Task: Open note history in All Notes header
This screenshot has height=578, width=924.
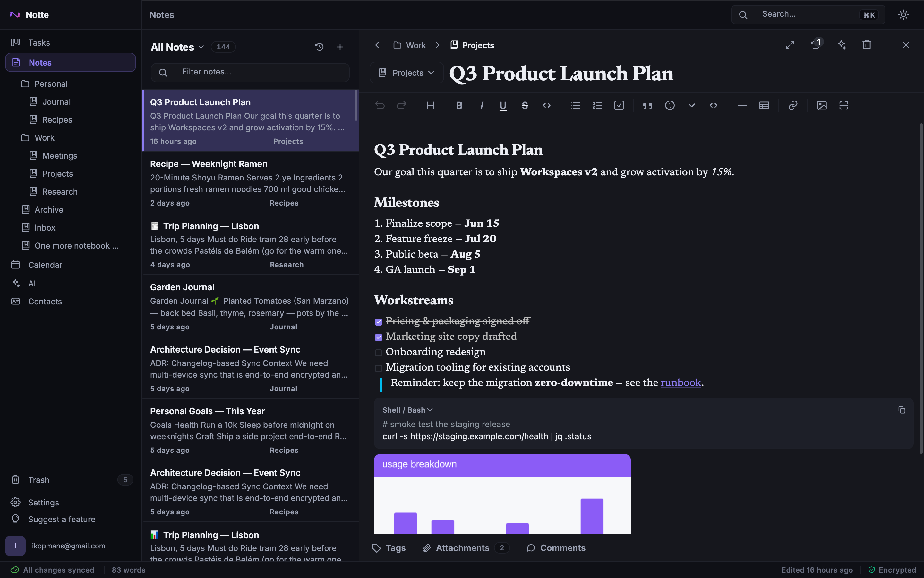Action: 319,47
